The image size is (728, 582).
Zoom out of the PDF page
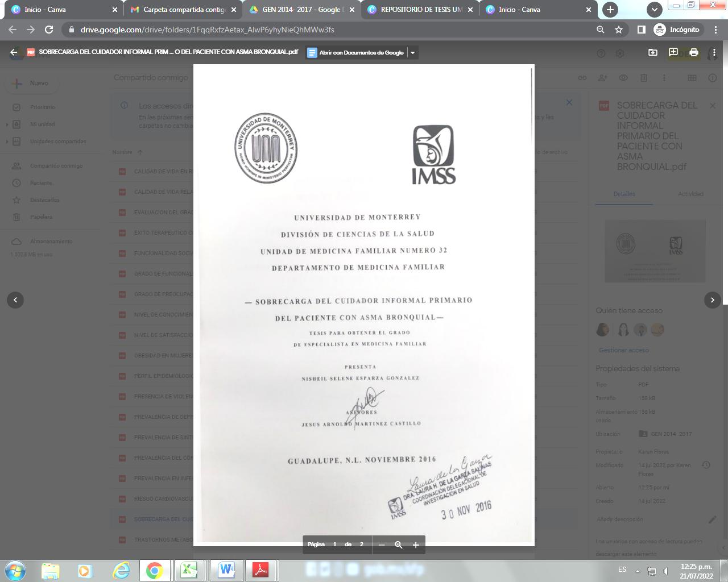coord(382,544)
